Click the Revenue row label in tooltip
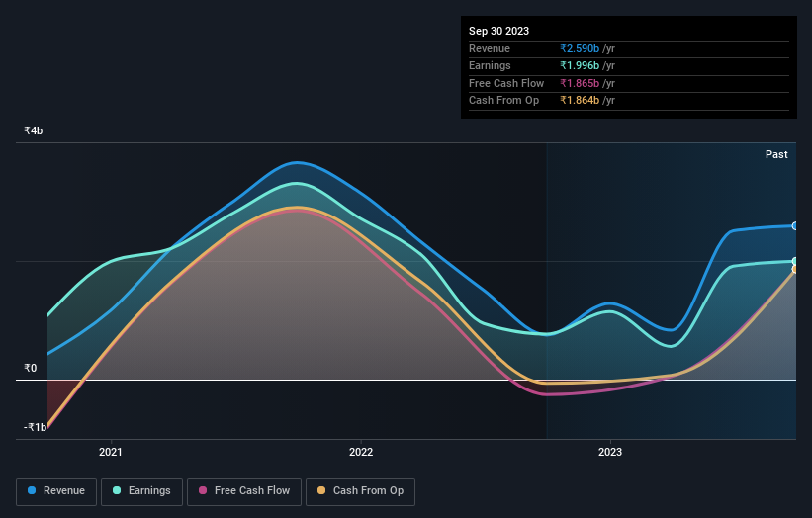 [x=490, y=48]
